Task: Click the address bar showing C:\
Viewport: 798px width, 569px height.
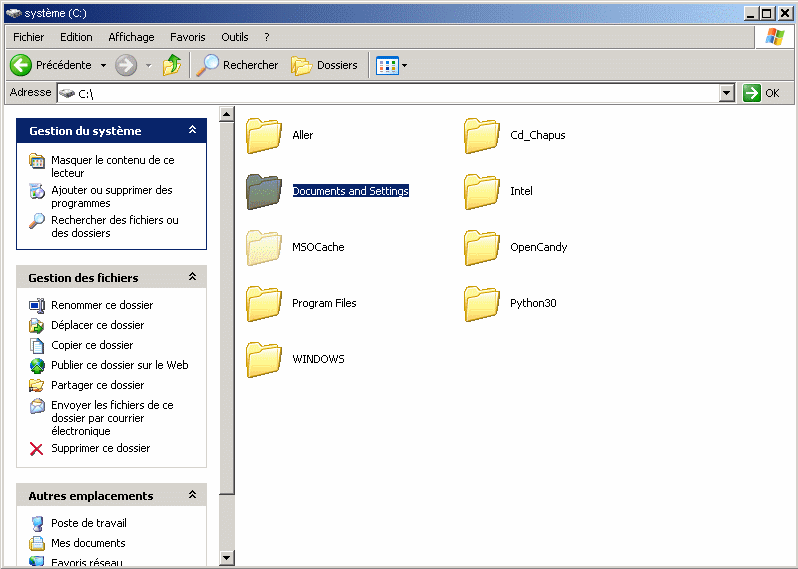Action: pos(389,93)
